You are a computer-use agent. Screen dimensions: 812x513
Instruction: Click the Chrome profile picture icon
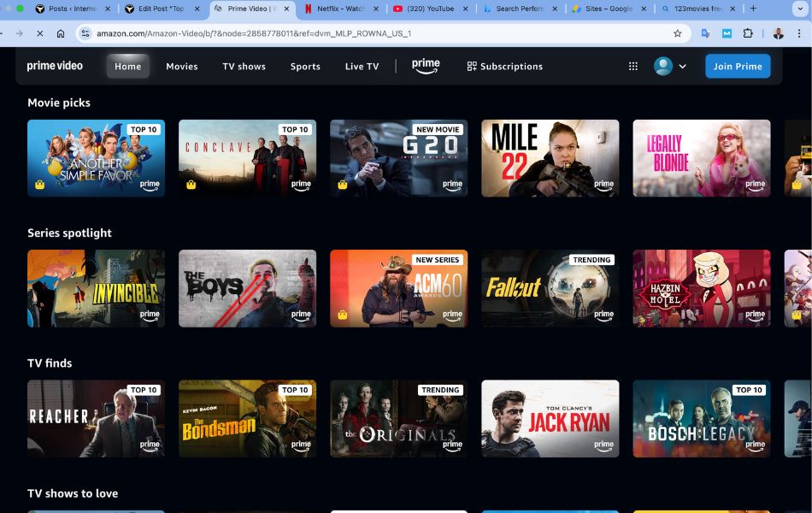pyautogui.click(x=778, y=33)
